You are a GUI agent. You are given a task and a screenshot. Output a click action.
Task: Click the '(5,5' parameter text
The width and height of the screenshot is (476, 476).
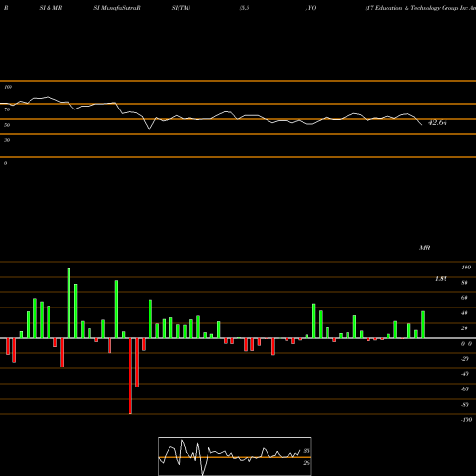pos(245,8)
